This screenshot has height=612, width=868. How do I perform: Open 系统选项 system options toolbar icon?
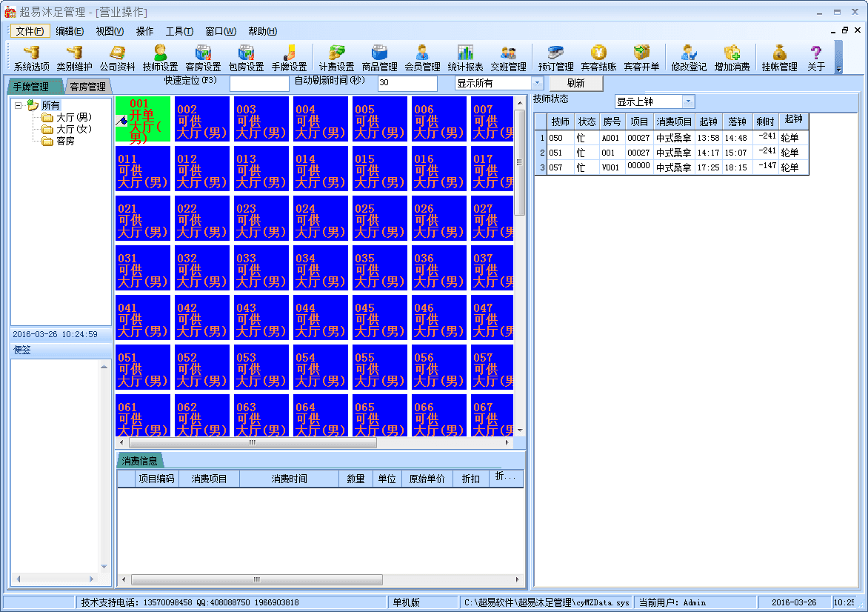tap(31, 58)
